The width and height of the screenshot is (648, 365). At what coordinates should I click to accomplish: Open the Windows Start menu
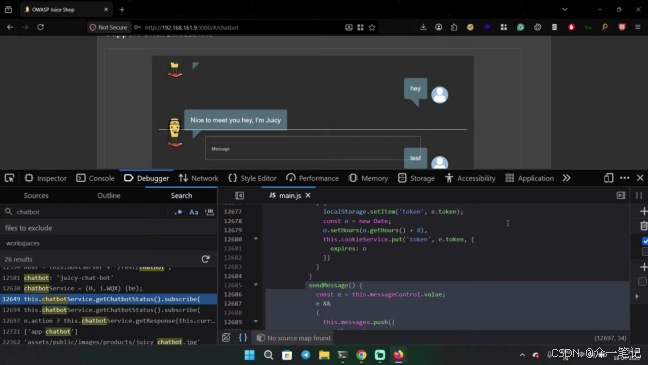(250, 355)
